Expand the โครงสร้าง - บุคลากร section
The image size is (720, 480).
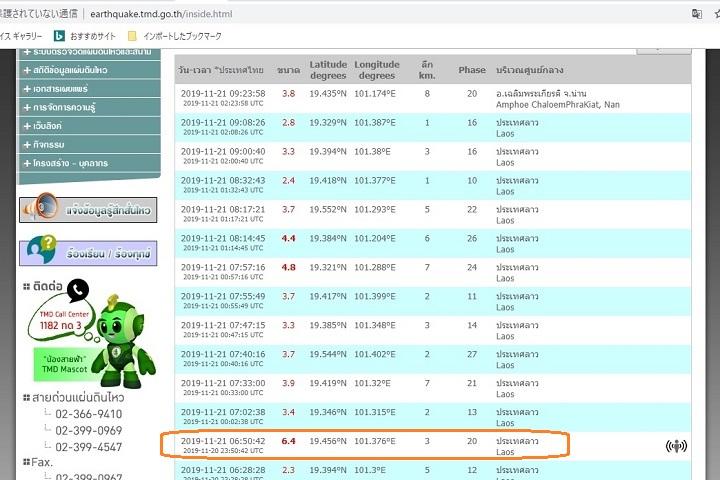point(68,162)
